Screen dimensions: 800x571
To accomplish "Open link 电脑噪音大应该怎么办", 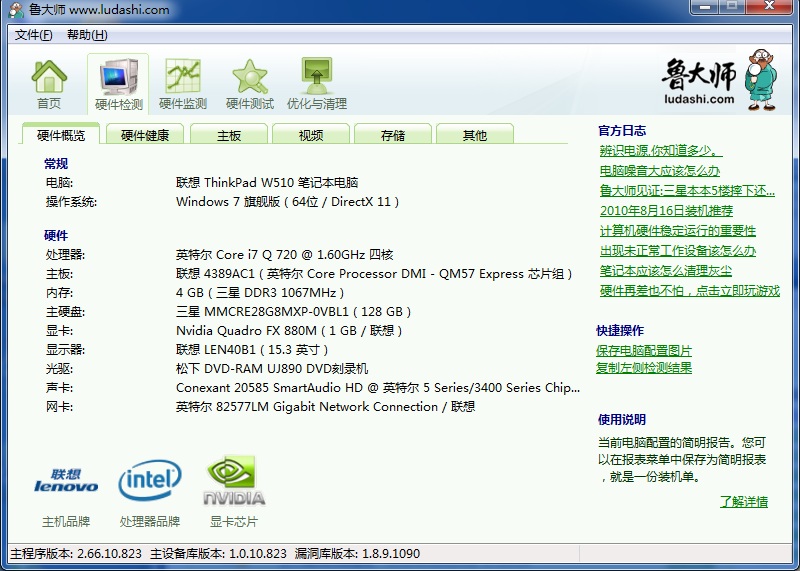I will point(660,170).
